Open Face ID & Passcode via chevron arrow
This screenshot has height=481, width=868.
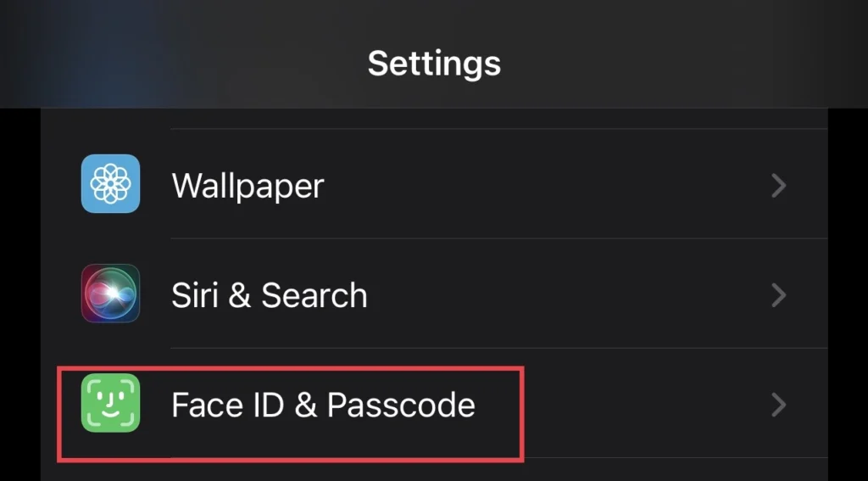[779, 405]
